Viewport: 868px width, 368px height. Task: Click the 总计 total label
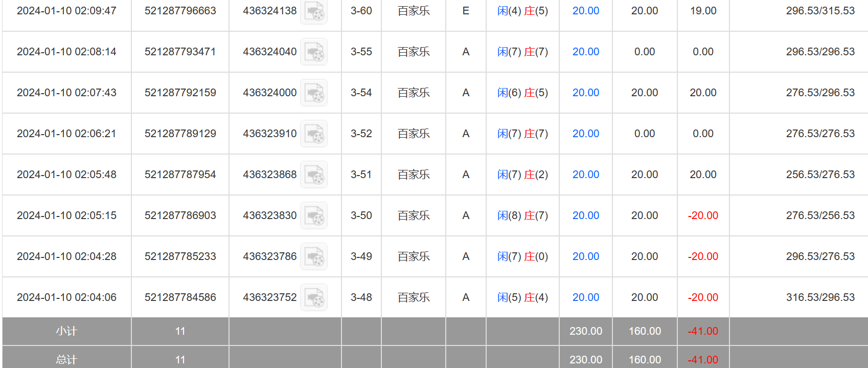point(66,360)
